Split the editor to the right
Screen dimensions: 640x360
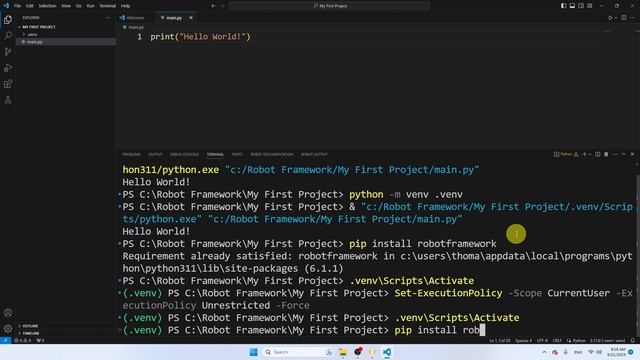tap(624, 18)
